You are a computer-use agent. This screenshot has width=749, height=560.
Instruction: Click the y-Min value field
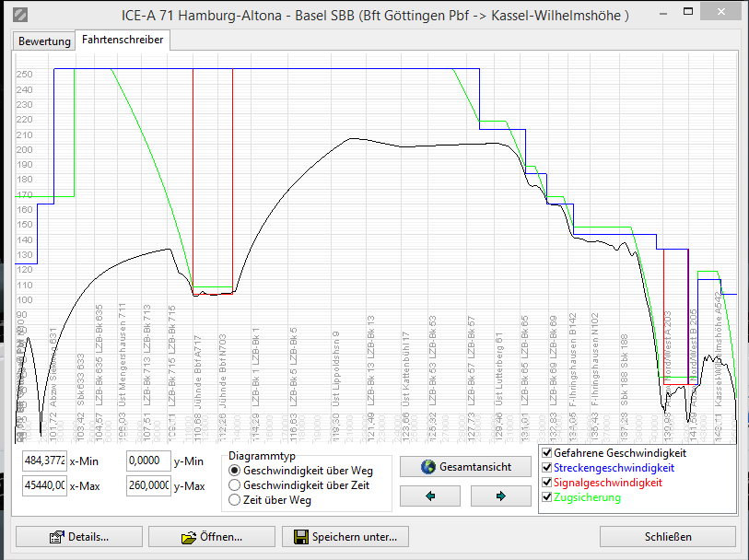(148, 461)
